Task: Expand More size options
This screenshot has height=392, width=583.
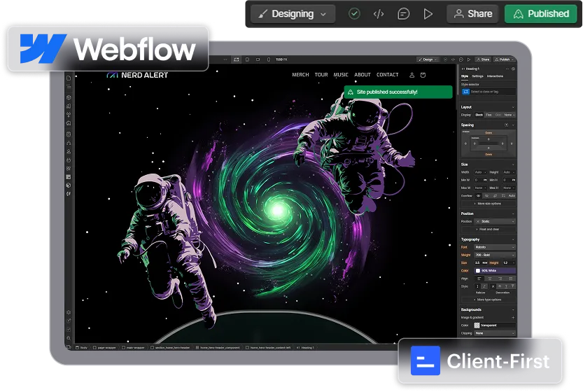Action: [487, 204]
